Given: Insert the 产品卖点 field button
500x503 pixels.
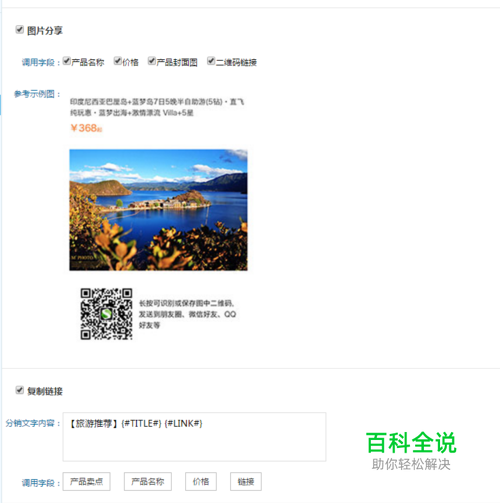Looking at the screenshot, I should tap(87, 481).
